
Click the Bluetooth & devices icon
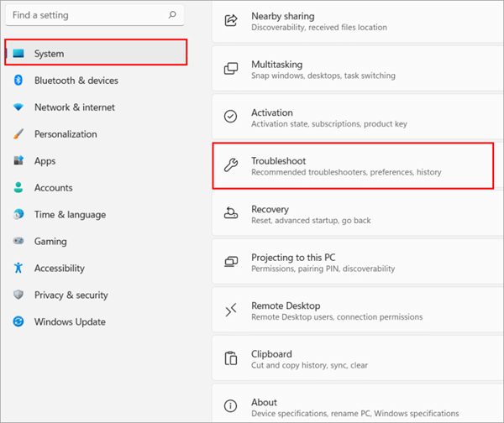18,81
